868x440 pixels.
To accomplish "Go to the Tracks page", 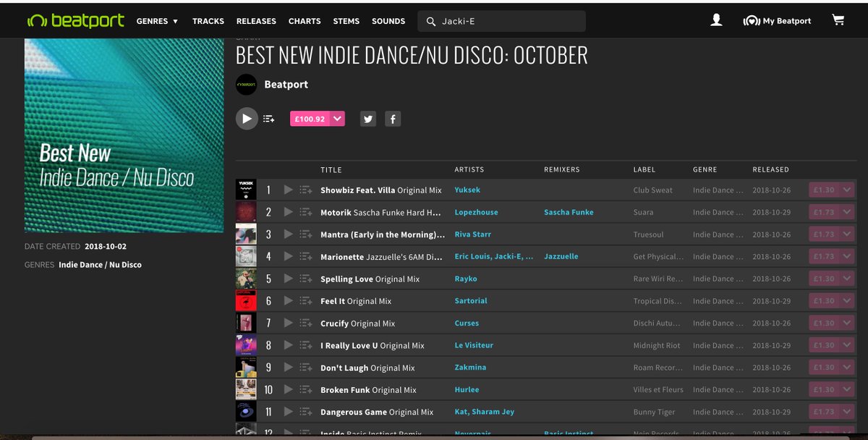I will pyautogui.click(x=208, y=21).
